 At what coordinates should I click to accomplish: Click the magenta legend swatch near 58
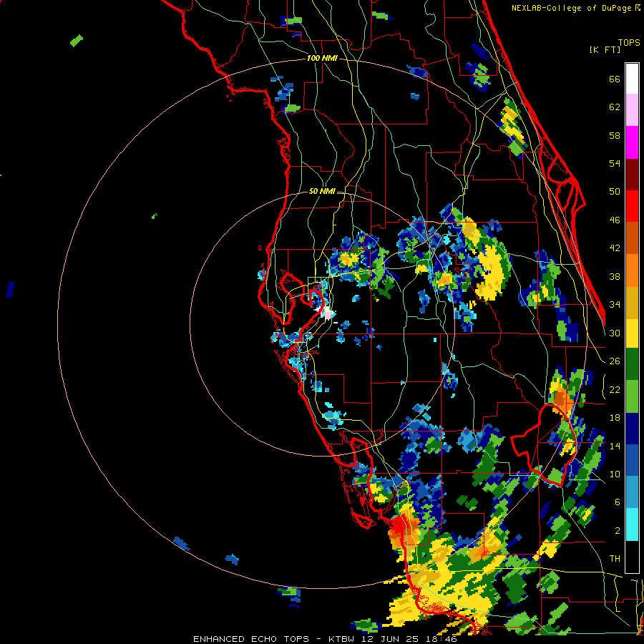pos(632,142)
